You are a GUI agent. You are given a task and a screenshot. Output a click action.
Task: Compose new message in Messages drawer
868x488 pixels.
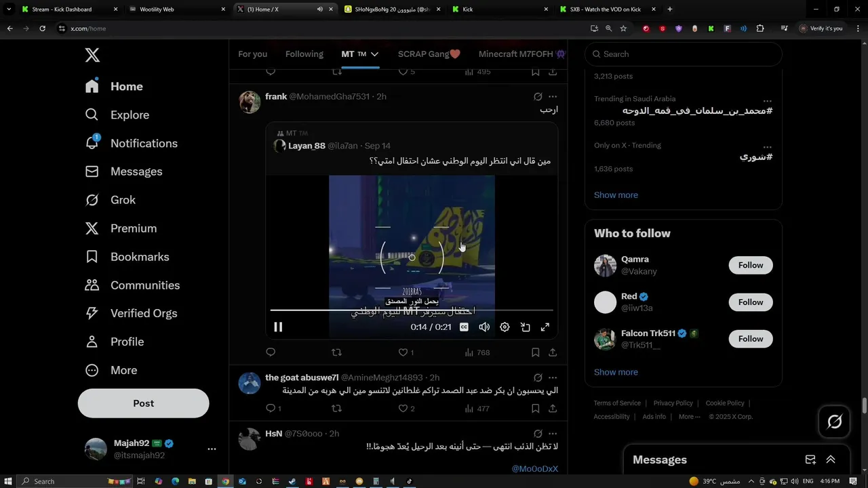click(810, 460)
